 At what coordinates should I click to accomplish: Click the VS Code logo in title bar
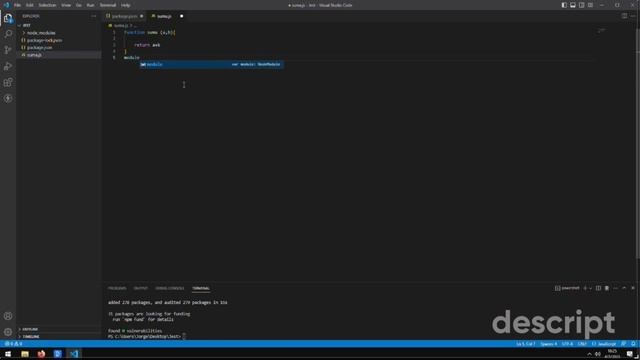pyautogui.click(x=6, y=5)
